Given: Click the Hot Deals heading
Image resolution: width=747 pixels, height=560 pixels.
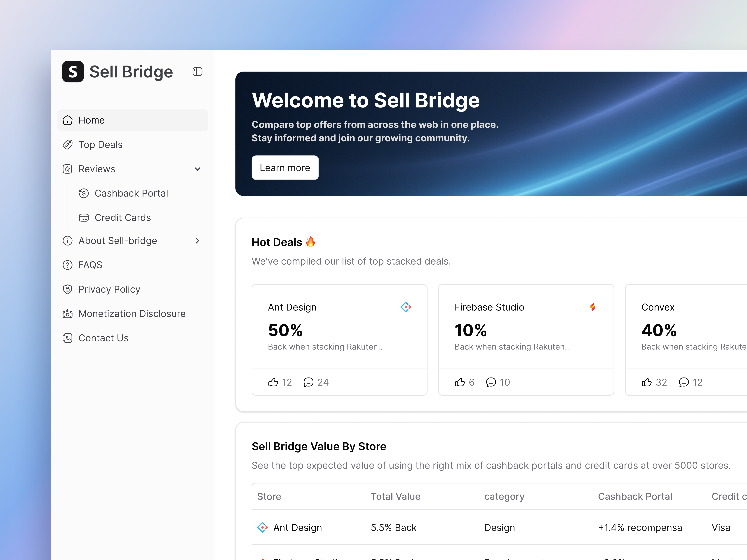Looking at the screenshot, I should pos(277,242).
